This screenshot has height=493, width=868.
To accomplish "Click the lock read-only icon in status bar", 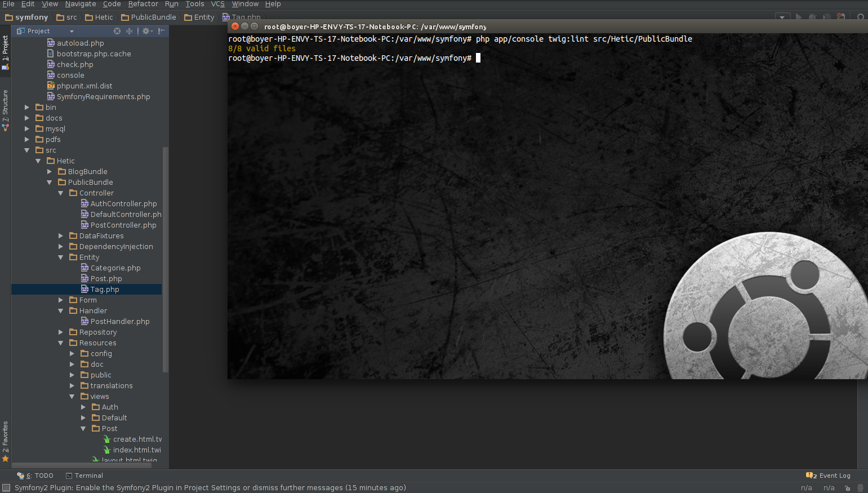I will pyautogui.click(x=847, y=488).
